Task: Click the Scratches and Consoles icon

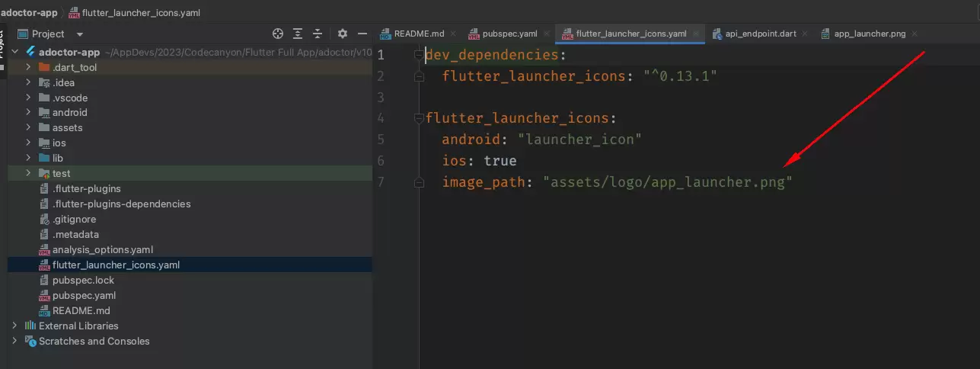Action: click(x=30, y=341)
